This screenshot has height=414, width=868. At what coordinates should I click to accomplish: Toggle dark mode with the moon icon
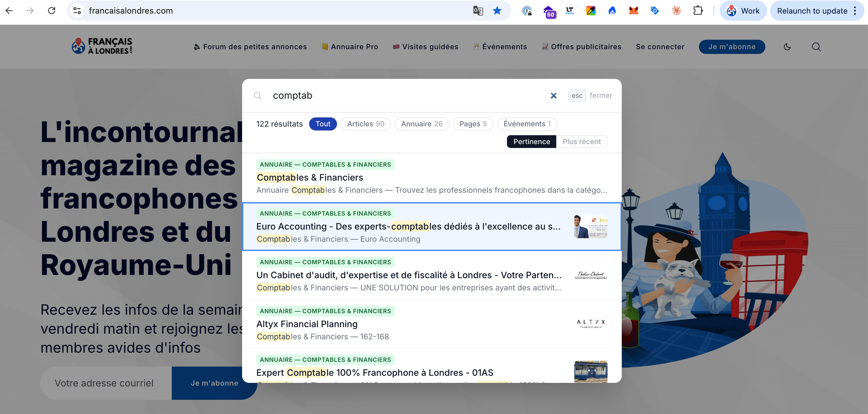(x=787, y=47)
